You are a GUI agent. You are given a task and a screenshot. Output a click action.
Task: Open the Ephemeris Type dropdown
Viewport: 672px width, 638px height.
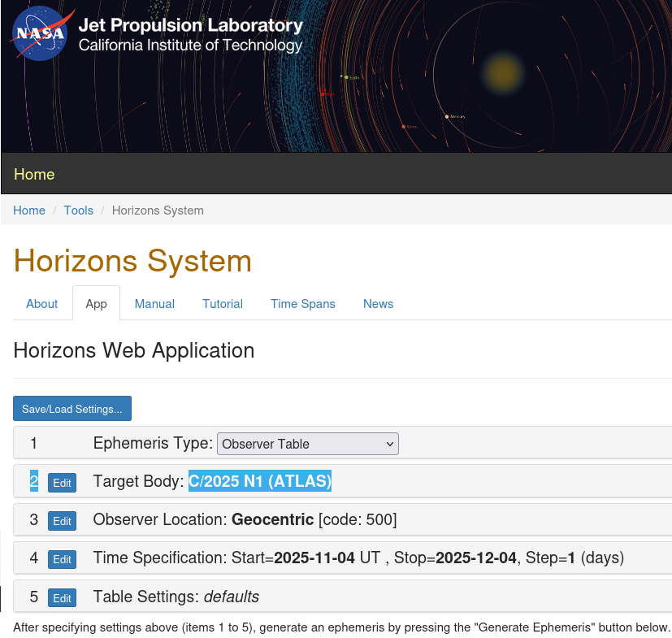308,444
